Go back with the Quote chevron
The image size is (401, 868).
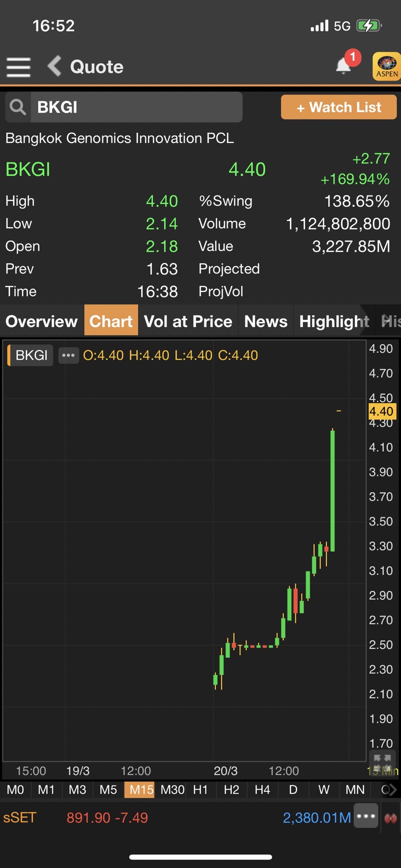pos(54,66)
